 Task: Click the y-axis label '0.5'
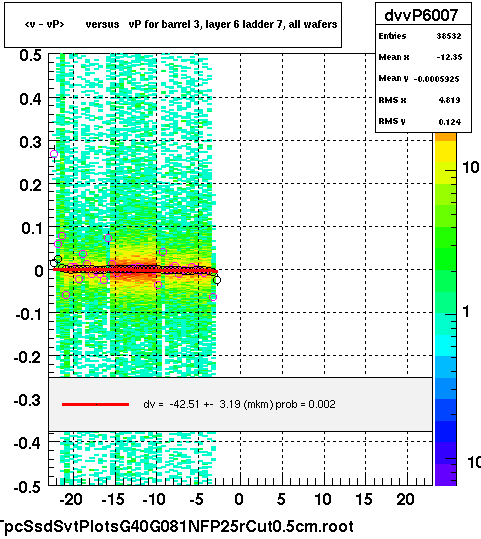point(30,56)
